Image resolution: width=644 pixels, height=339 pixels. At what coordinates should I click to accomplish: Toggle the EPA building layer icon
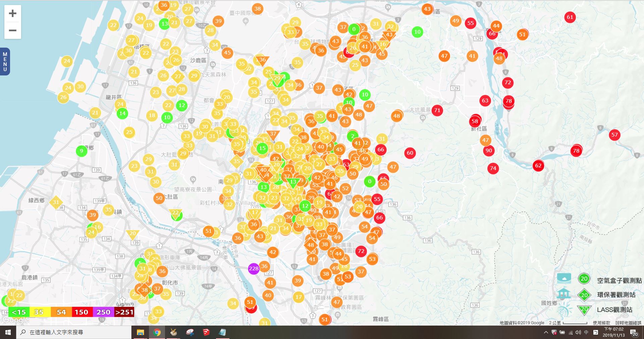coord(563,293)
